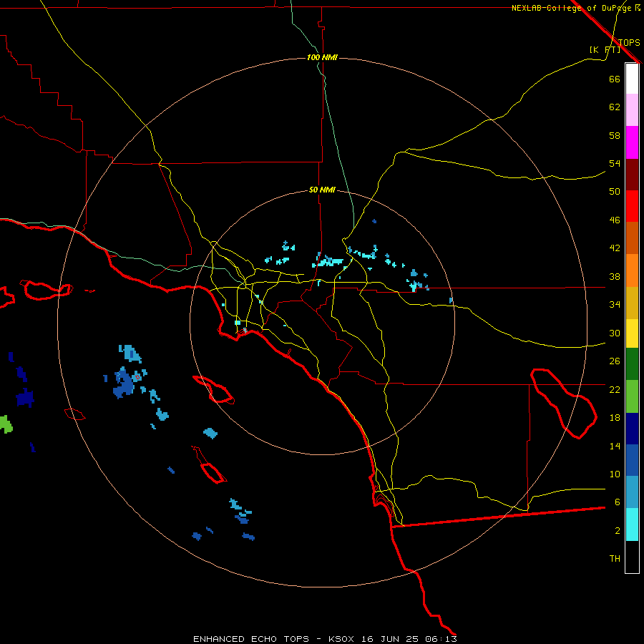Click the 'TH' legend label
The height and width of the screenshot is (644, 644).
615,559
